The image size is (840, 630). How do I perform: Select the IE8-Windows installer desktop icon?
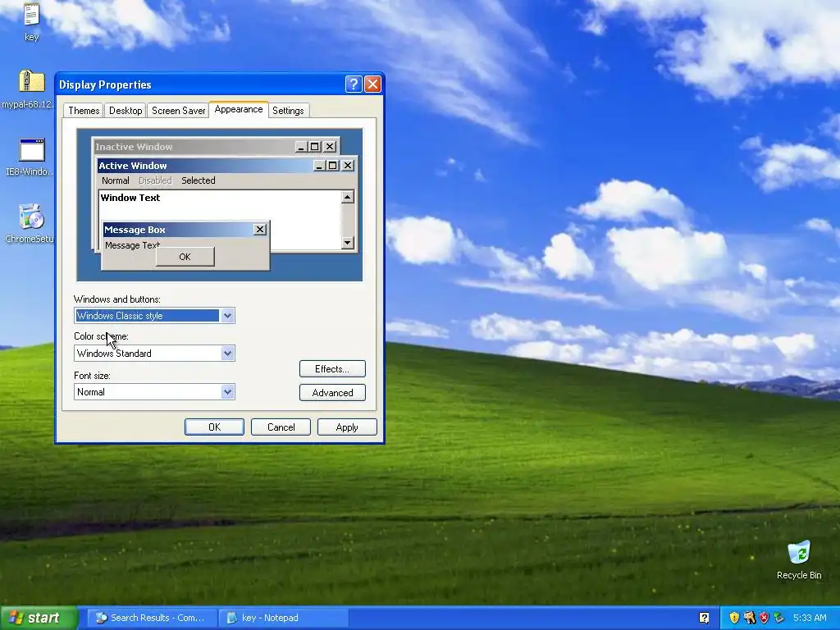coord(31,157)
